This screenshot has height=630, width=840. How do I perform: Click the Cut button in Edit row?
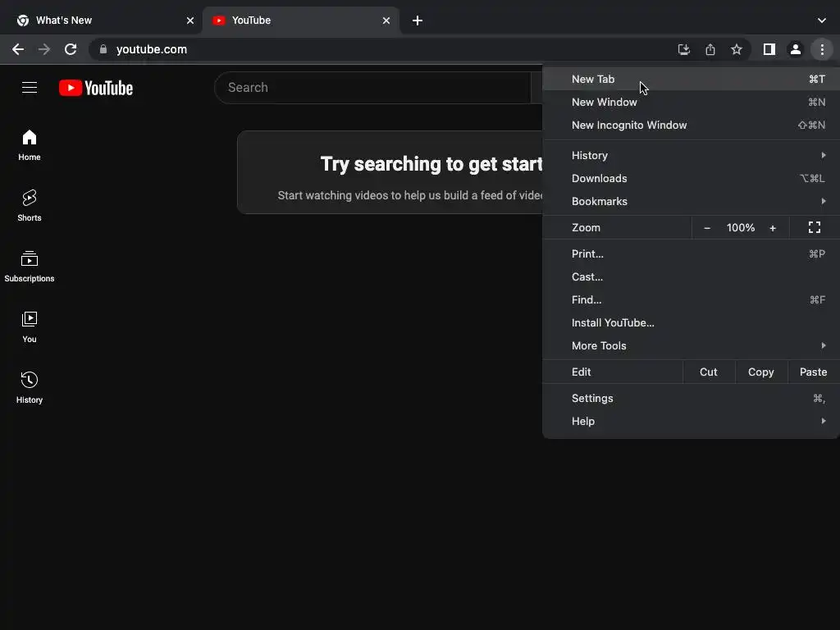click(708, 372)
